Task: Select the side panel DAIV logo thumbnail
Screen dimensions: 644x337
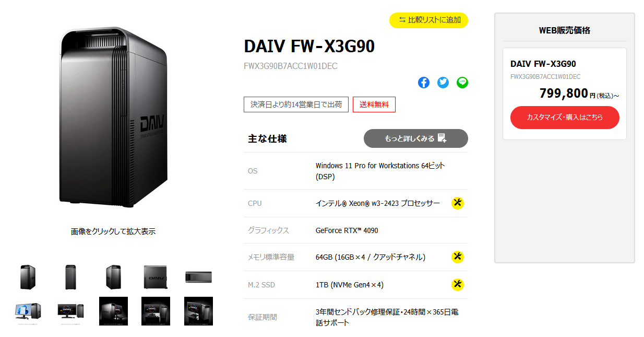Action: [x=156, y=277]
